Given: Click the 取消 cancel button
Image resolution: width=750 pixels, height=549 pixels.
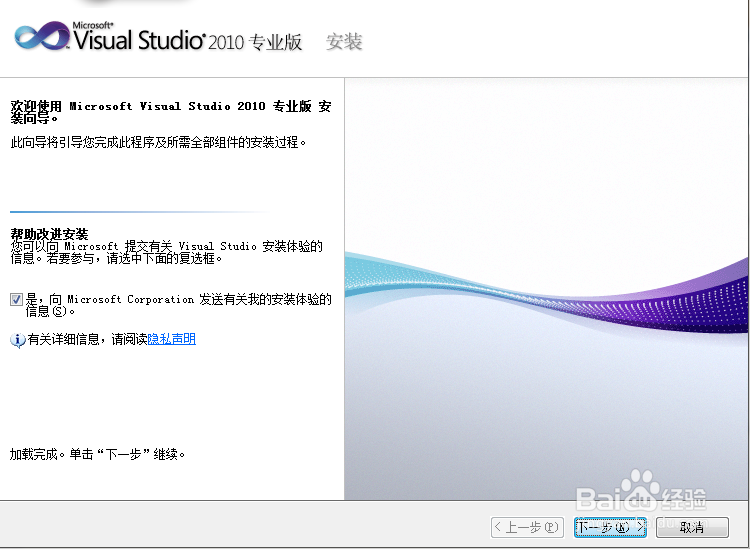Looking at the screenshot, I should point(692,527).
